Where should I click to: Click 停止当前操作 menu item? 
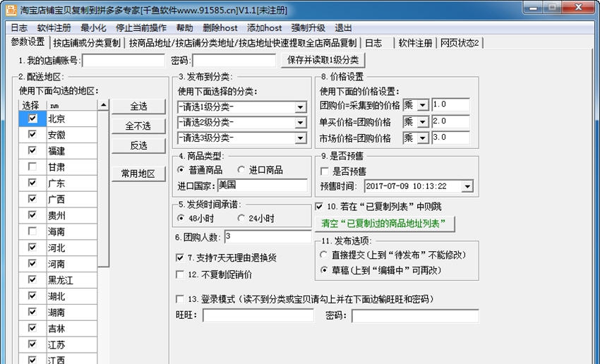pyautogui.click(x=141, y=28)
